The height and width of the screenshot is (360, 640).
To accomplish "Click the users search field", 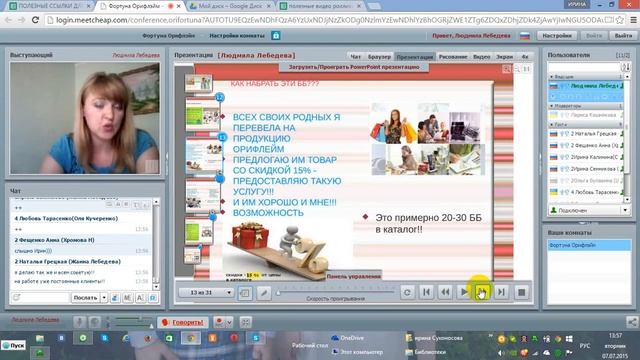I will pos(584,67).
